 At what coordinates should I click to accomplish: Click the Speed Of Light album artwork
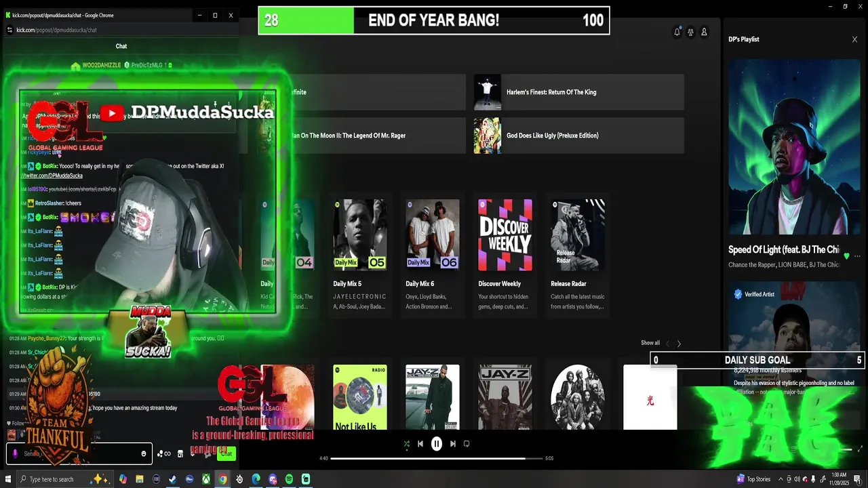click(793, 146)
